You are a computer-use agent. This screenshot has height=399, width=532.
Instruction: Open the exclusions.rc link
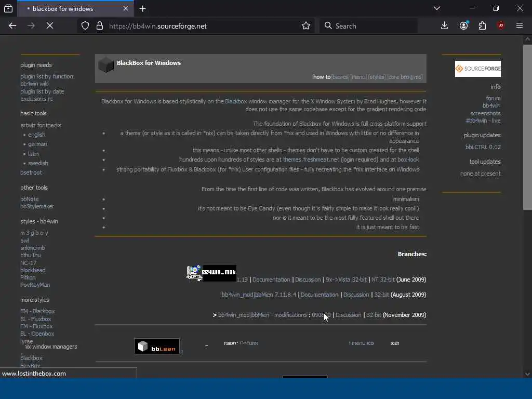pos(37,99)
